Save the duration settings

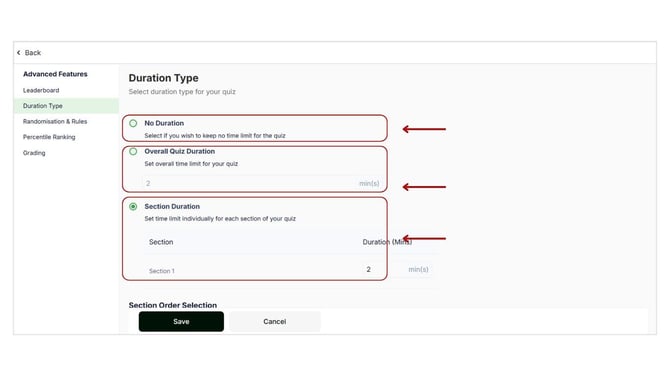(x=181, y=321)
